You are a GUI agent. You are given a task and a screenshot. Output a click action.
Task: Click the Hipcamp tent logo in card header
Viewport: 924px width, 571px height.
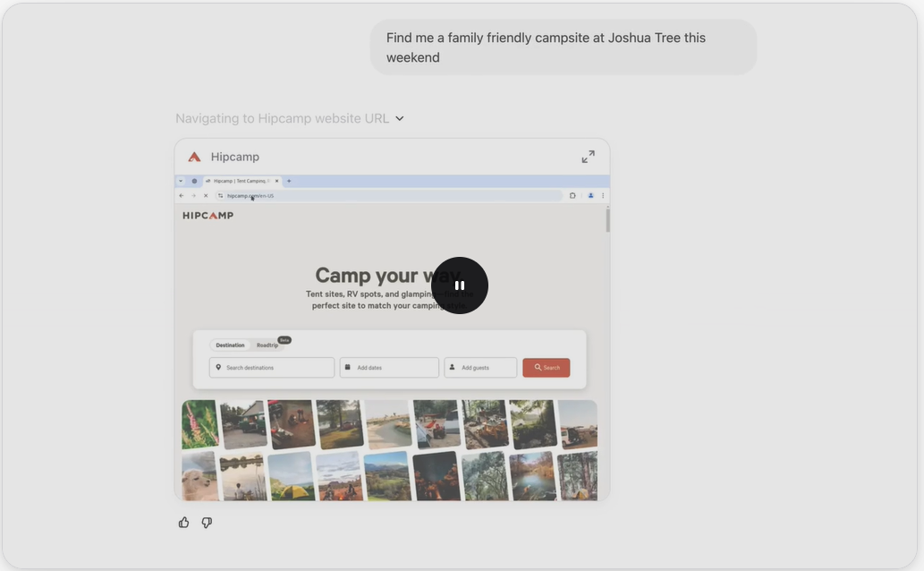(x=194, y=157)
